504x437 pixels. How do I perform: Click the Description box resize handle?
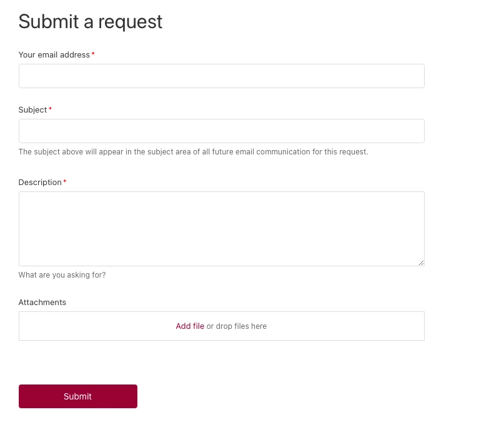pyautogui.click(x=421, y=263)
